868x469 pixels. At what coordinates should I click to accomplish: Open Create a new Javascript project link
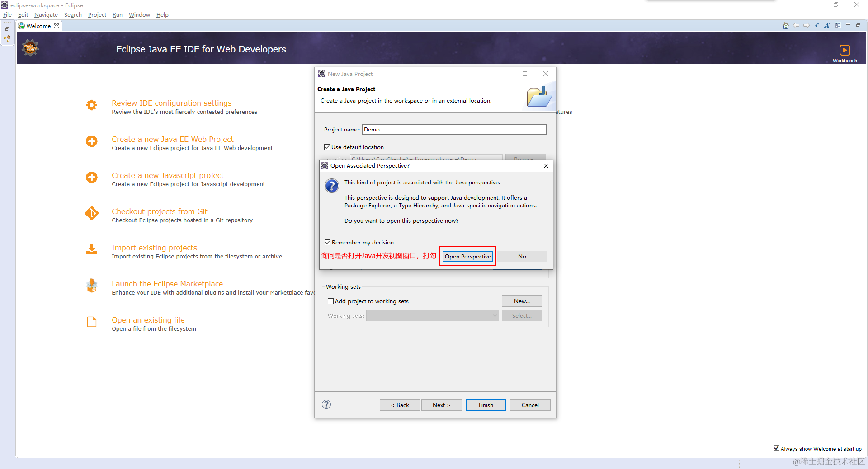168,175
